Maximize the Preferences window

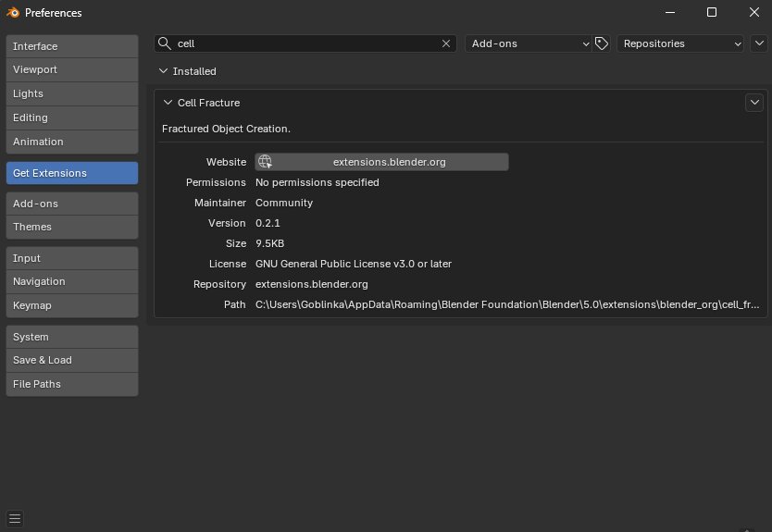point(711,13)
